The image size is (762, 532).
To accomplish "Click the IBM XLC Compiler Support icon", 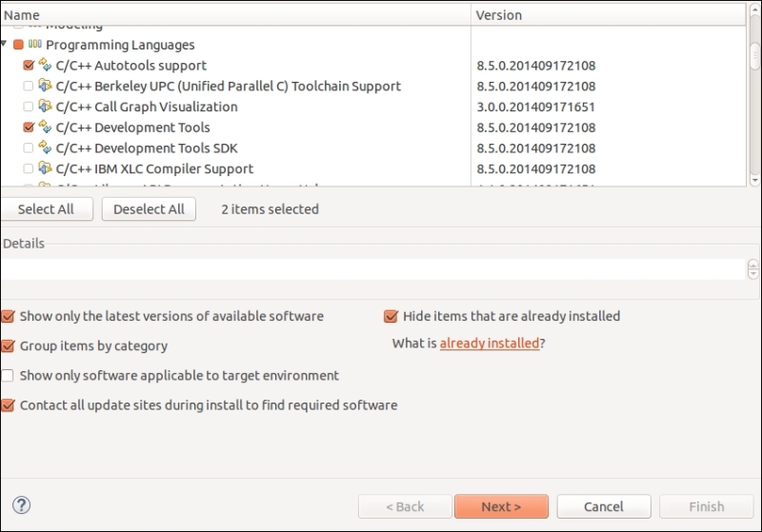I will 45,167.
